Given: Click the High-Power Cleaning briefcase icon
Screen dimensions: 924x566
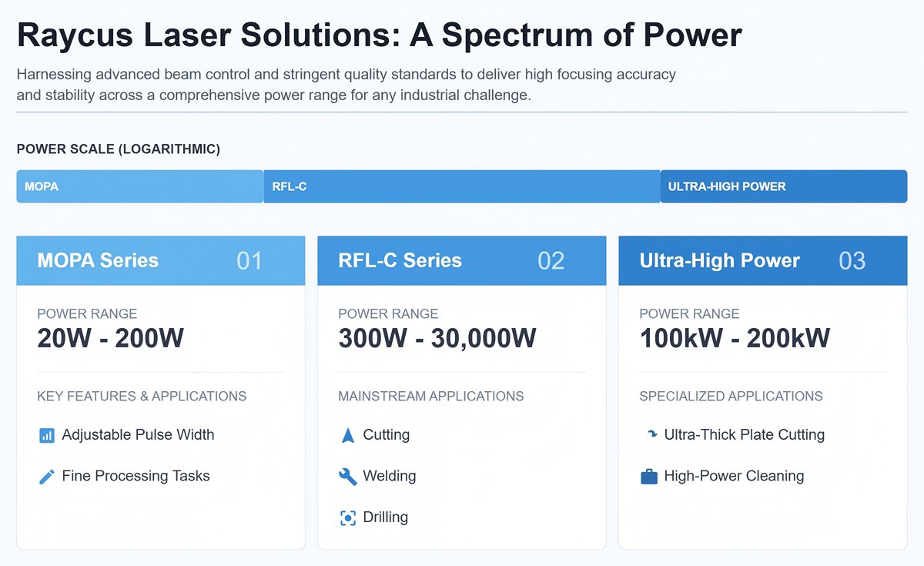Looking at the screenshot, I should tap(649, 477).
